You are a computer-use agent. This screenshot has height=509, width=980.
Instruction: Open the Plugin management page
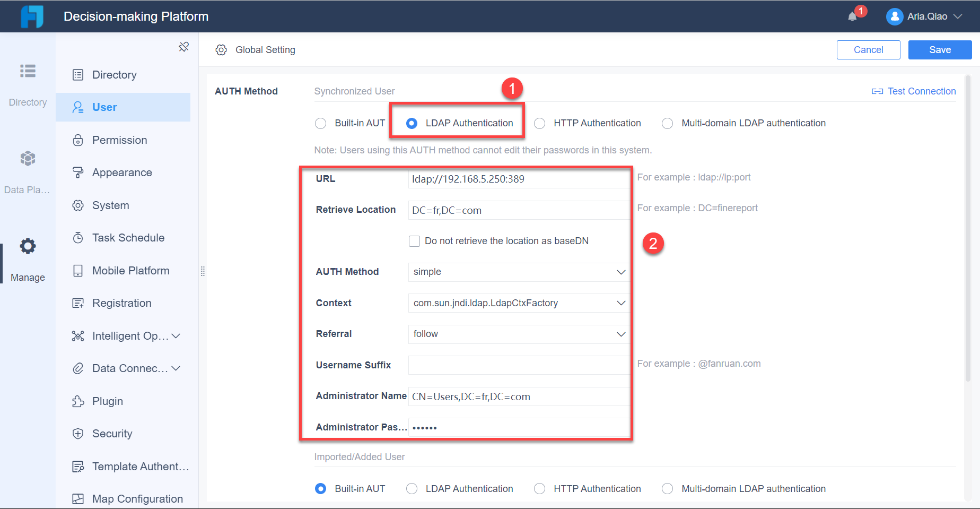click(107, 401)
